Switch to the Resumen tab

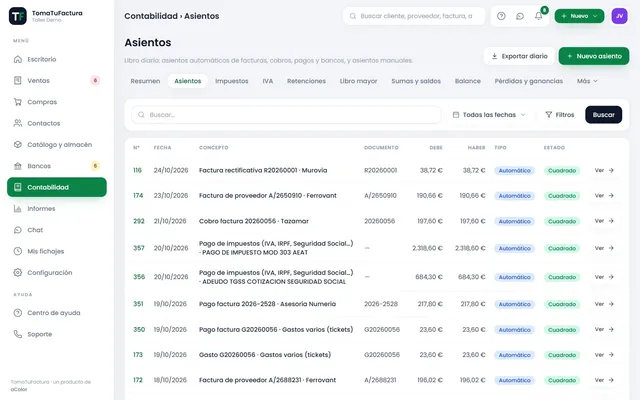click(x=145, y=81)
